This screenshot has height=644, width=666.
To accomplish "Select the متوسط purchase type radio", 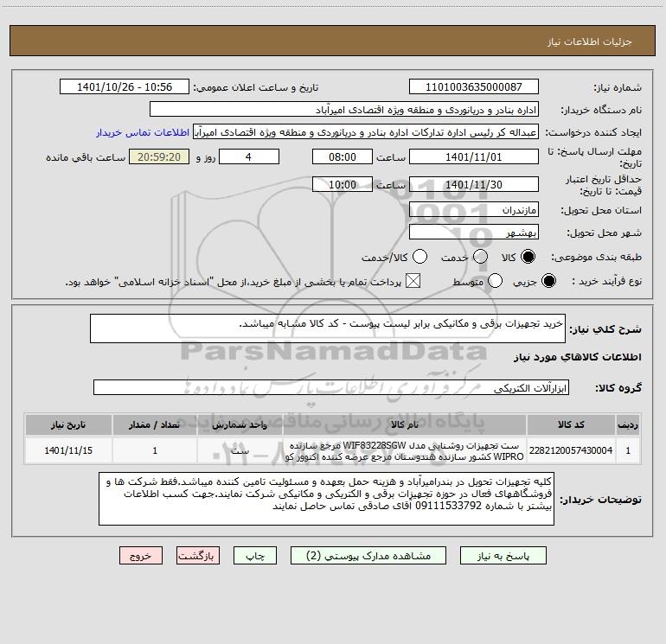I will point(495,281).
